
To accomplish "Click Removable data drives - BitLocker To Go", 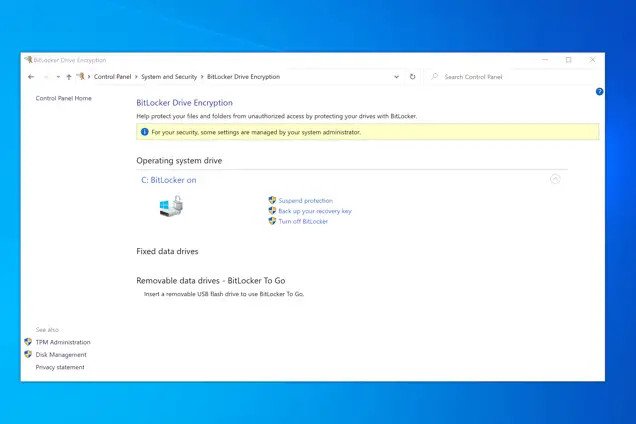I will point(211,281).
